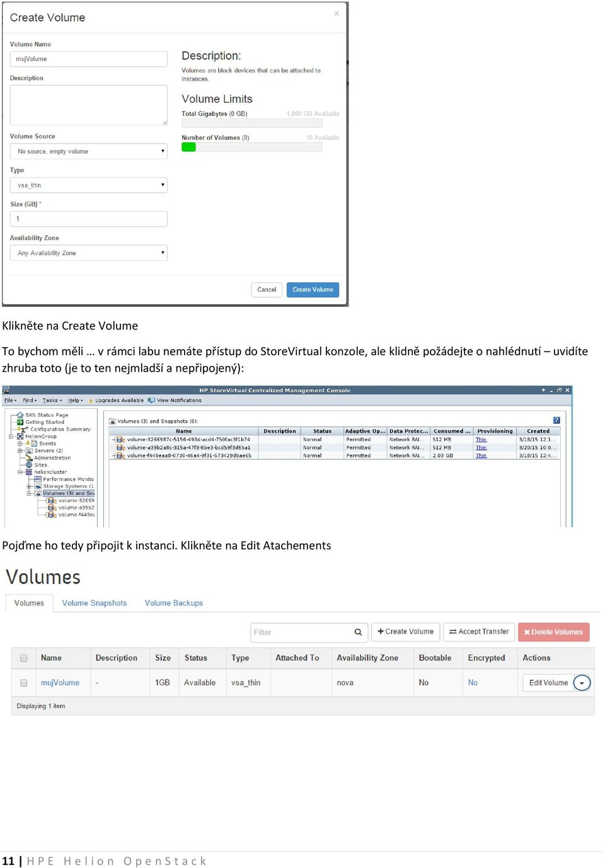This screenshot has height=868, width=605.
Task: Open the Performance Monitor icon
Action: (38, 479)
